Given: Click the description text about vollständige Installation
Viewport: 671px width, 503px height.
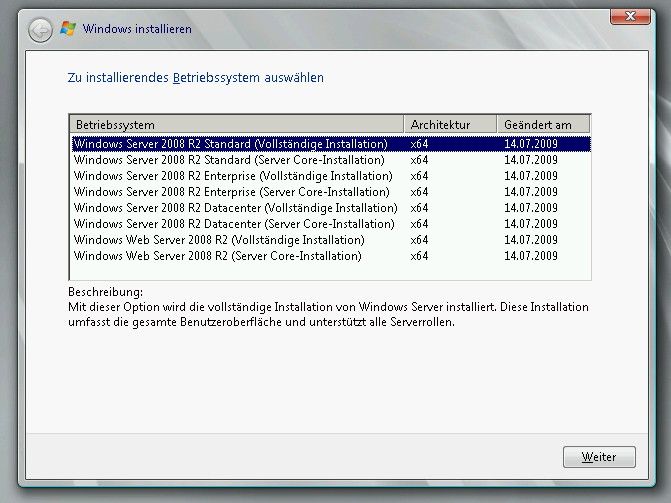Looking at the screenshot, I should [328, 314].
